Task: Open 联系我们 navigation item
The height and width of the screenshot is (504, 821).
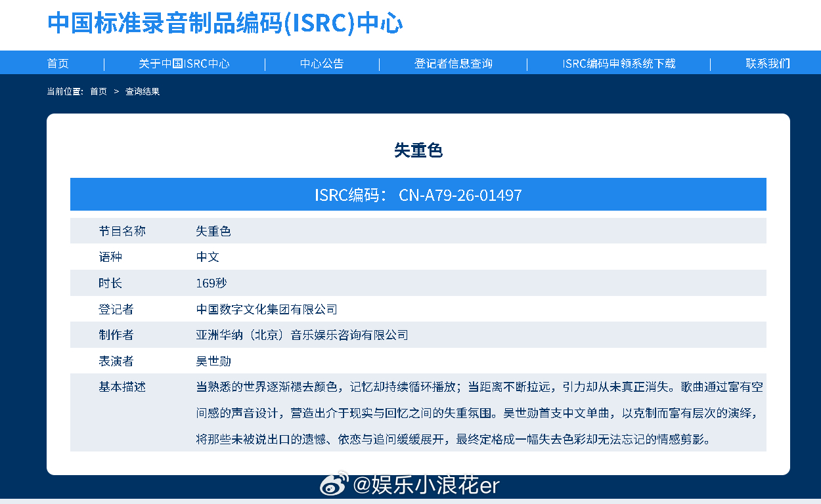Action: coord(768,64)
